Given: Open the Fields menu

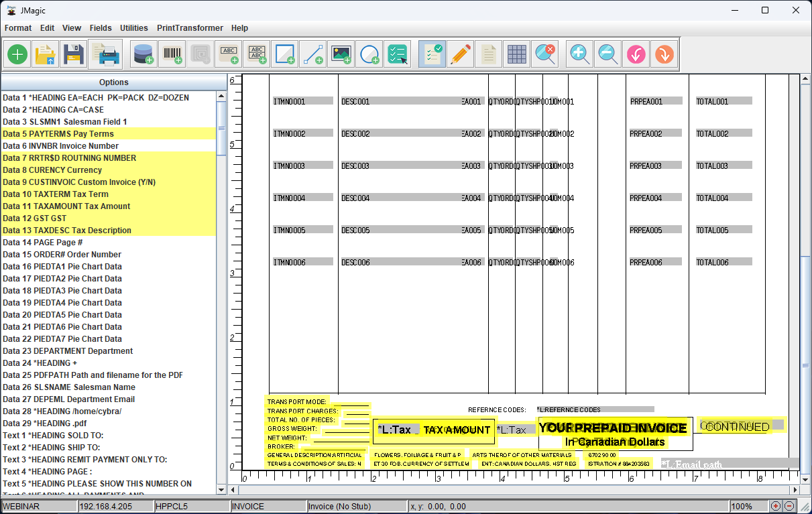Looking at the screenshot, I should (101, 28).
